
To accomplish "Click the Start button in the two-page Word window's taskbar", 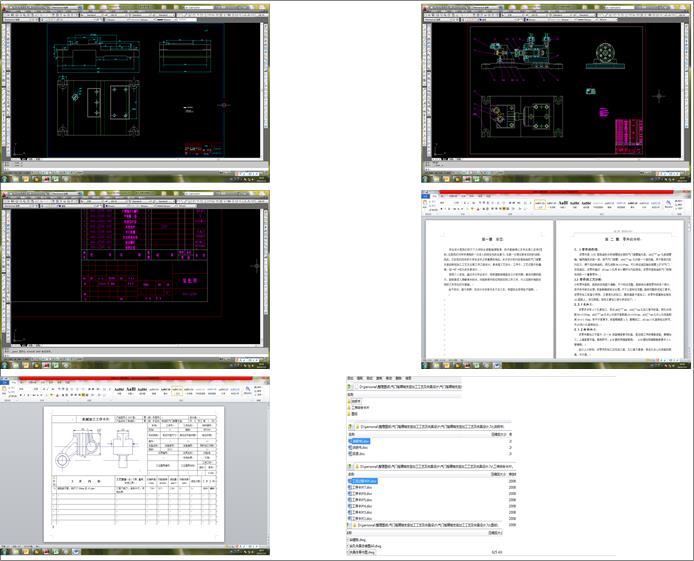I will pyautogui.click(x=426, y=365).
